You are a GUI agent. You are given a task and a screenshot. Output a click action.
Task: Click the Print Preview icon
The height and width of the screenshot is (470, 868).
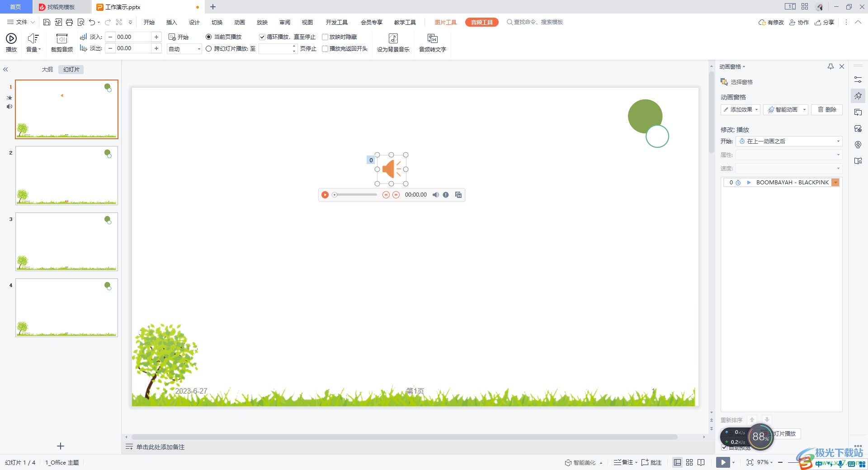[x=81, y=22]
